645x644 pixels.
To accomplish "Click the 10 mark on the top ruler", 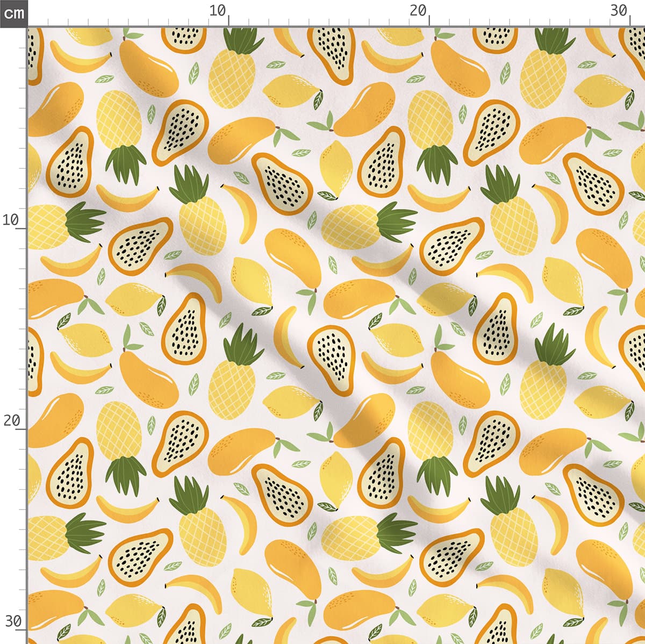I will point(218,11).
